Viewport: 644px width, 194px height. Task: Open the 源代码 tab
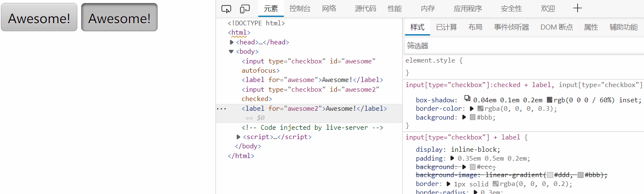[366, 8]
